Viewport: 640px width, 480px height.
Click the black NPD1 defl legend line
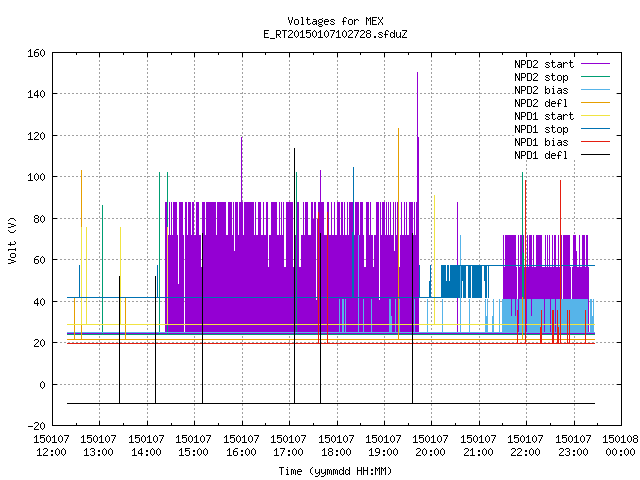[x=595, y=155]
